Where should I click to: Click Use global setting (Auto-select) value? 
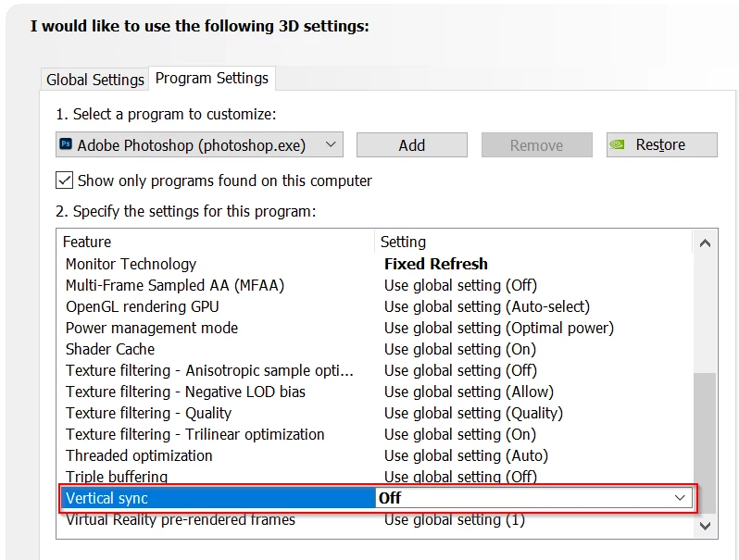487,306
